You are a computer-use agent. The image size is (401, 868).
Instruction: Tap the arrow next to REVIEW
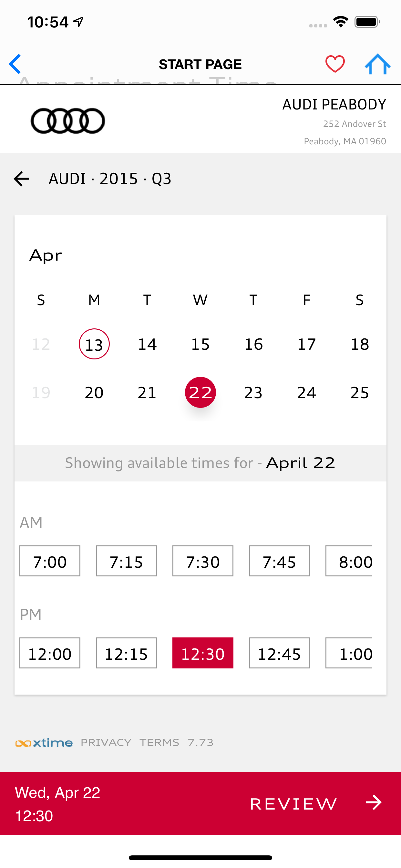374,803
